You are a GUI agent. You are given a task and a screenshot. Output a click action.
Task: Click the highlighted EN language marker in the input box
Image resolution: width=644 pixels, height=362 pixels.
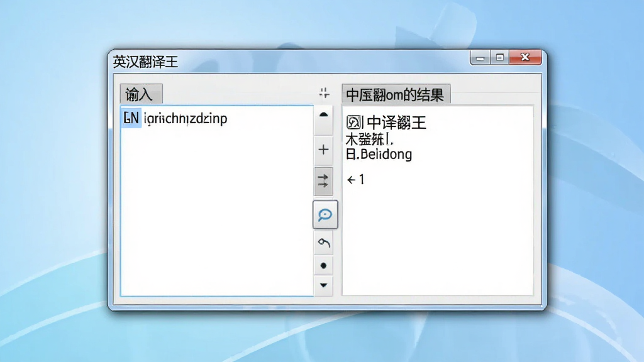pos(131,118)
